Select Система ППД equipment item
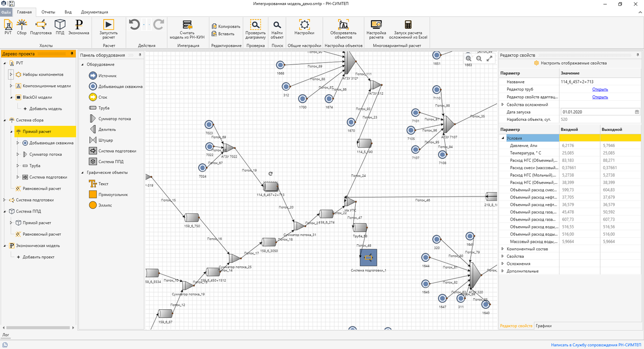Screen dimensions: 644x349 pos(105,162)
